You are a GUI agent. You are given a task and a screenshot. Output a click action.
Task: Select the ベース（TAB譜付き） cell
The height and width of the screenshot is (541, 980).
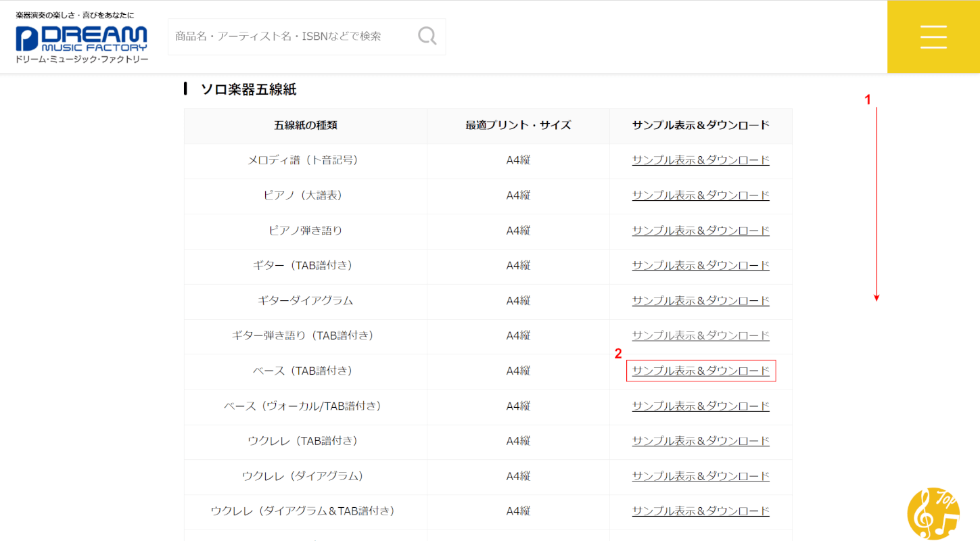point(306,372)
